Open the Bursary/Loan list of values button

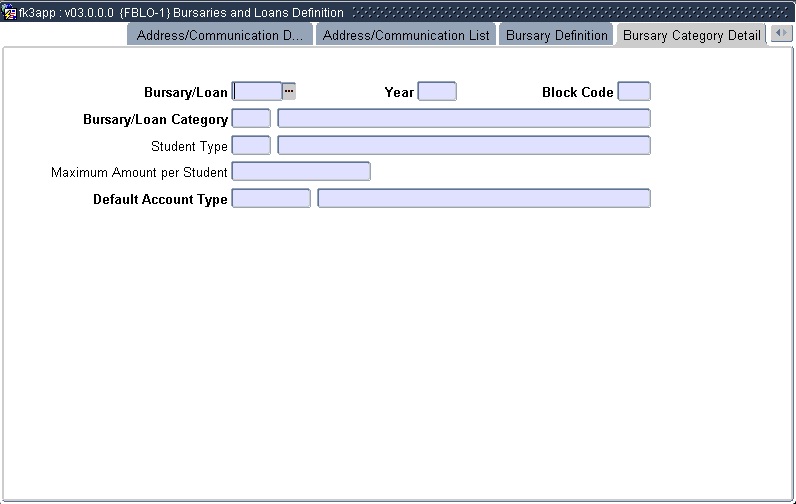[289, 91]
